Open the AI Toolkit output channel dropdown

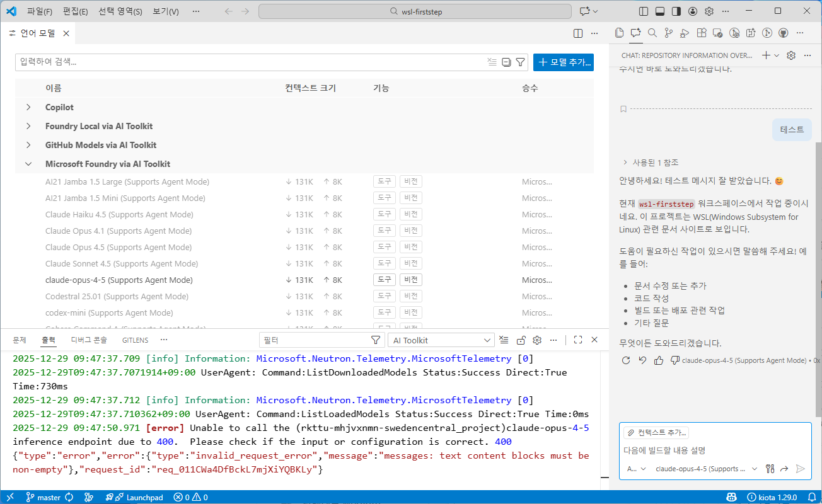coord(441,340)
